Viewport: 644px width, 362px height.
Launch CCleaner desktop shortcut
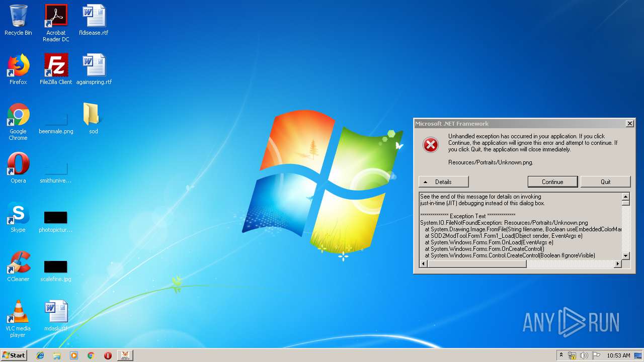point(18,266)
